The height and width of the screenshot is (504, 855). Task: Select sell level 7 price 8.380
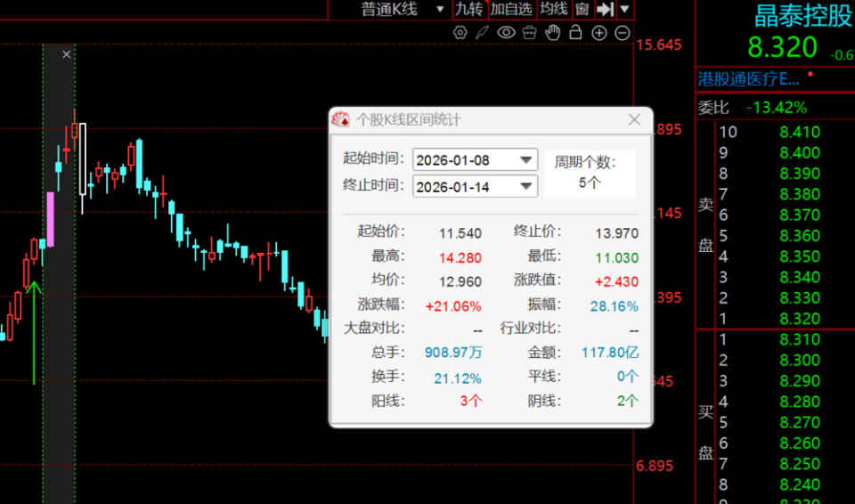coord(800,194)
